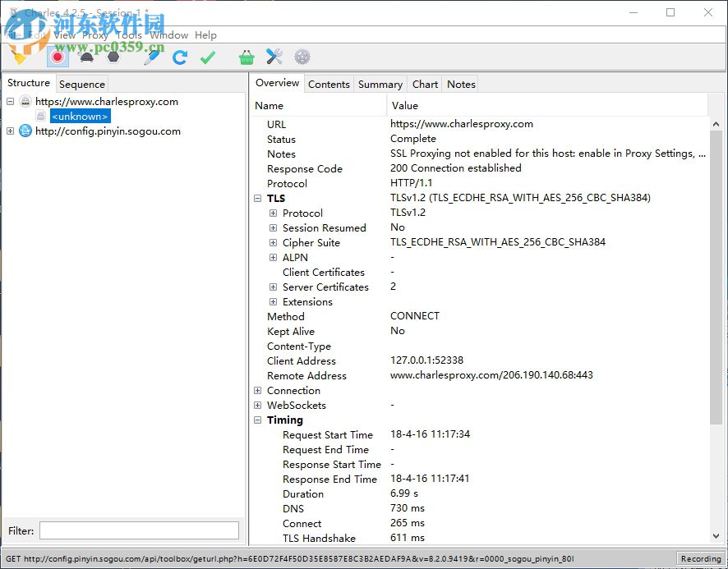Click the blue repeat request arrow icon

pos(180,57)
